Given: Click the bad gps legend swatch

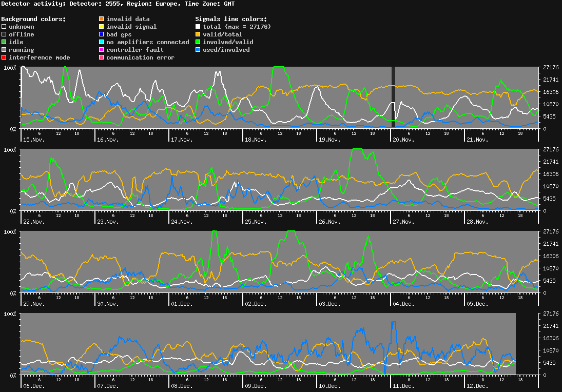Looking at the screenshot, I should (101, 34).
